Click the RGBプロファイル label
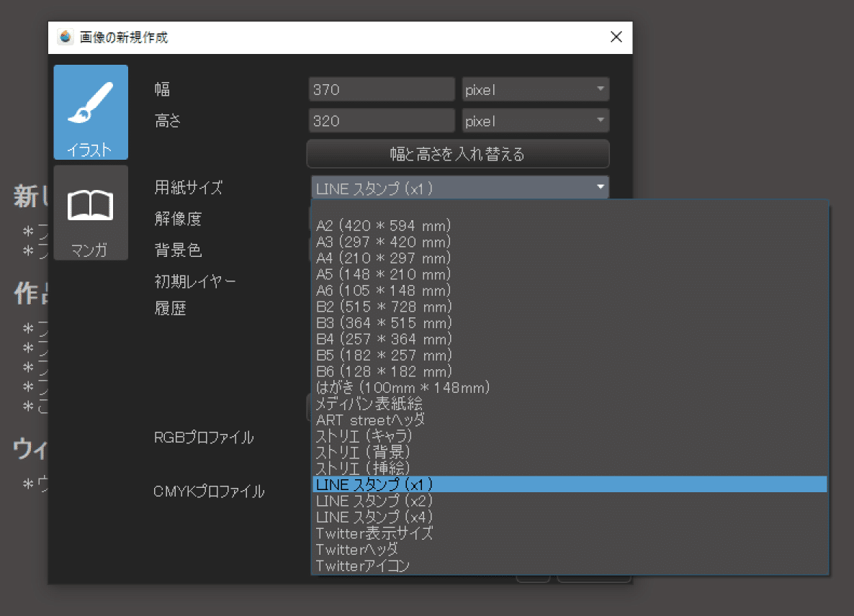 tap(204, 438)
